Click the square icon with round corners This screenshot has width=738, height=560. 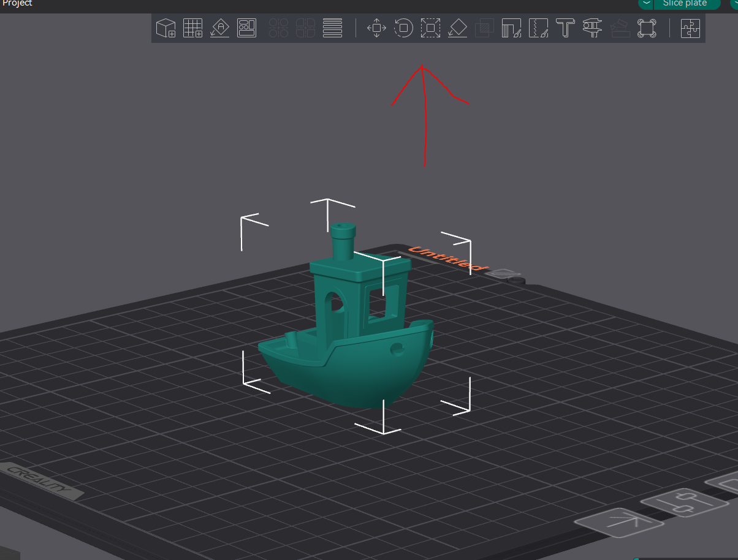coord(646,28)
